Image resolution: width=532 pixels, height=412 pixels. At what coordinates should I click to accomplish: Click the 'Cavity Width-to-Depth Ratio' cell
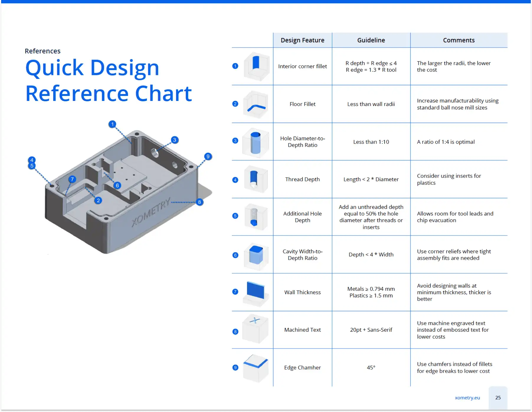click(x=302, y=255)
